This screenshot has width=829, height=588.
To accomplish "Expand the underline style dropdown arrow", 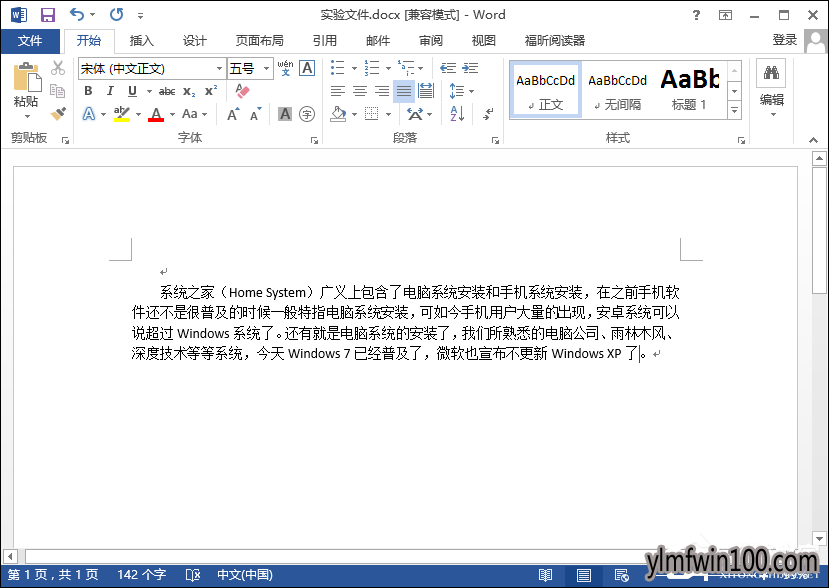I will click(x=149, y=91).
